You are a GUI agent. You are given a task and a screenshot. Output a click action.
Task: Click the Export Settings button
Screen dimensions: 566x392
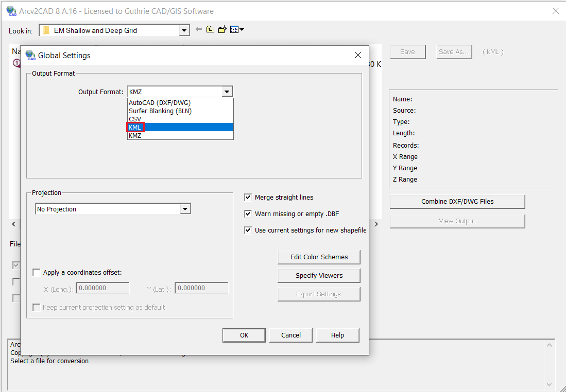click(x=319, y=294)
